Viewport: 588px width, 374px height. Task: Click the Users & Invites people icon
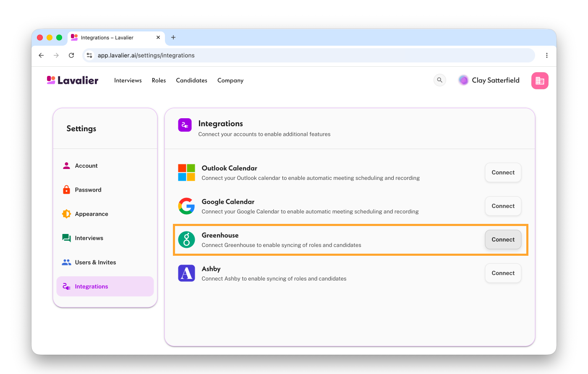pos(66,262)
